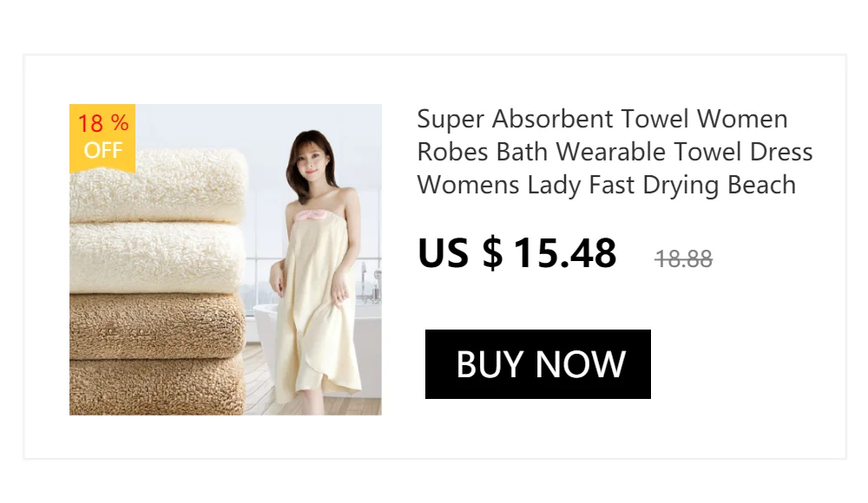Click the US $15.48 current price

point(517,253)
